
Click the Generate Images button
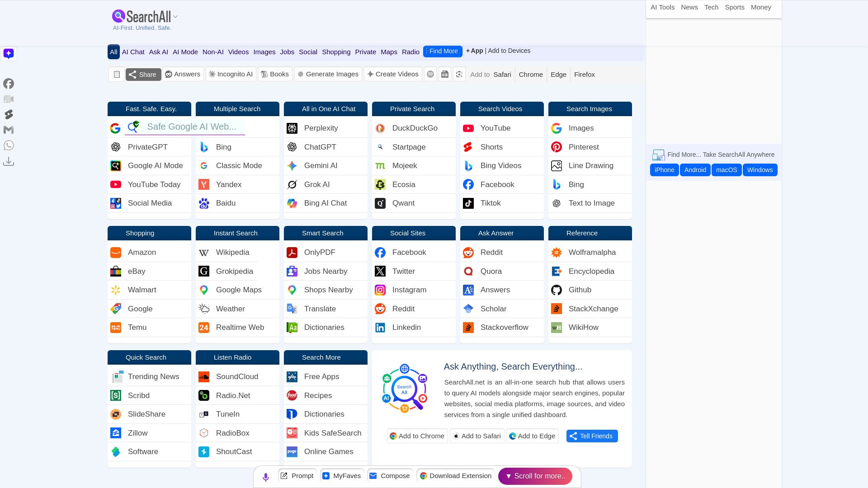tap(328, 74)
